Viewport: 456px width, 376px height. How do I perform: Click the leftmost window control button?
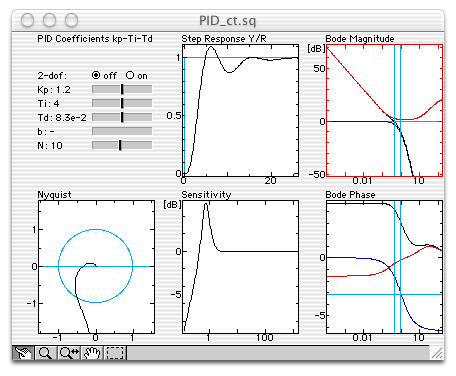(27, 20)
